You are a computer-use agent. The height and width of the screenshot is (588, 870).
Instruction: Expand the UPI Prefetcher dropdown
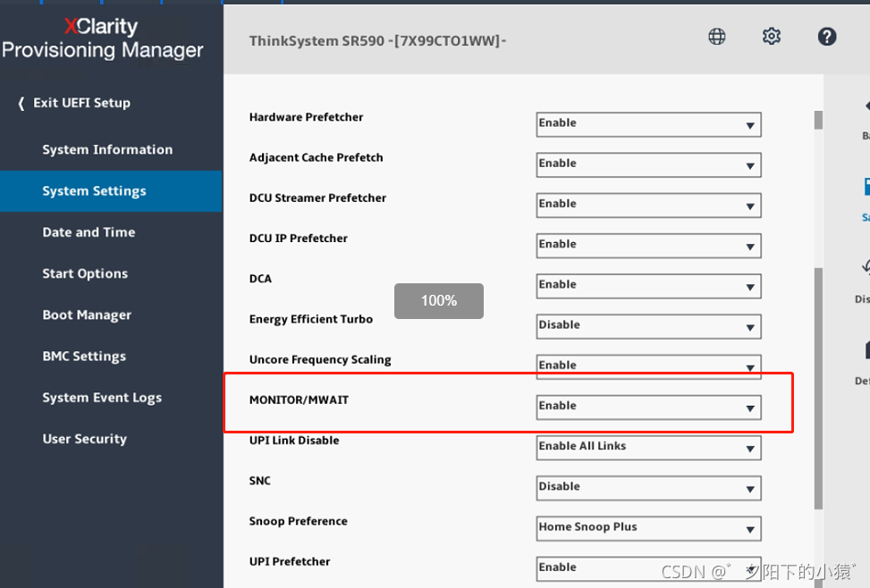[648, 569]
